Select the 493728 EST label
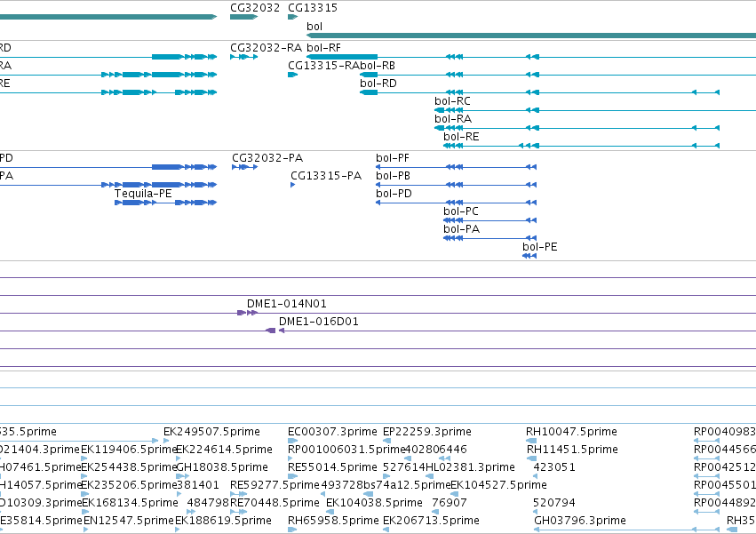Screen dimensions: 756x534 pos(342,485)
